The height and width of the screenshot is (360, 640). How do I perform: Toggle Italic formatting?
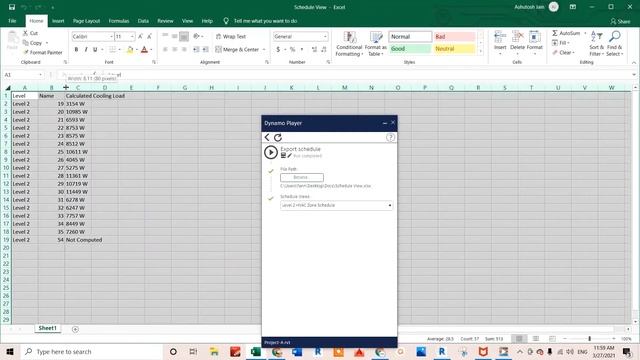[x=86, y=49]
